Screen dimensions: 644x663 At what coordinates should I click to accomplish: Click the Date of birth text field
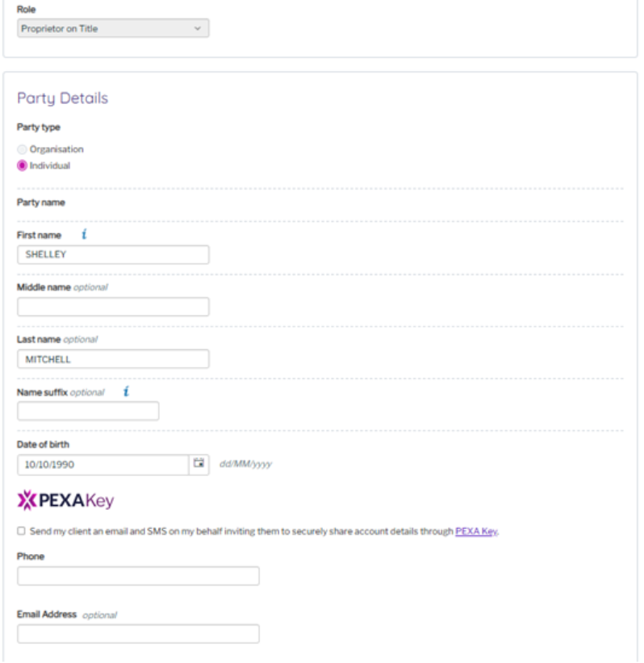(102, 465)
